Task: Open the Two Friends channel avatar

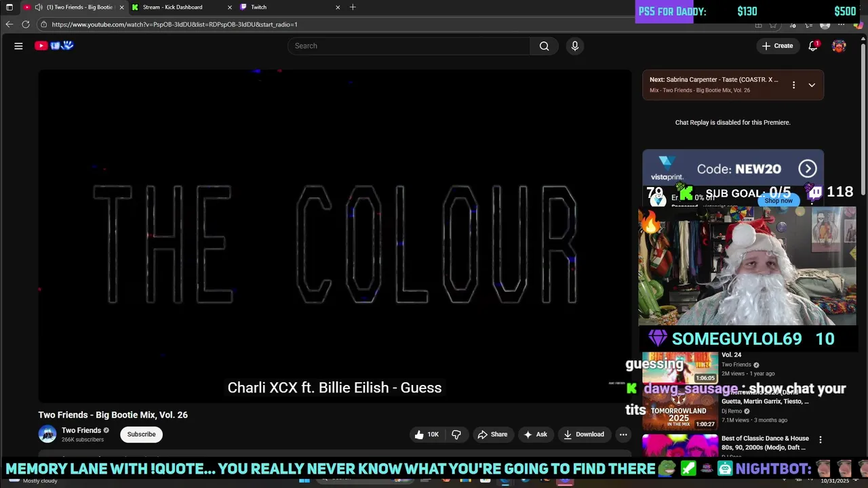Action: 47,434
